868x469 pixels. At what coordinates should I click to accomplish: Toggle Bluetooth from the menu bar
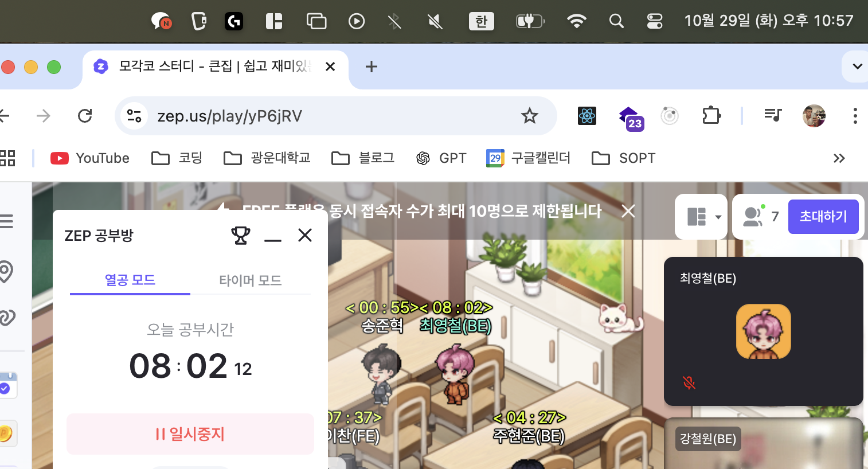pyautogui.click(x=394, y=22)
